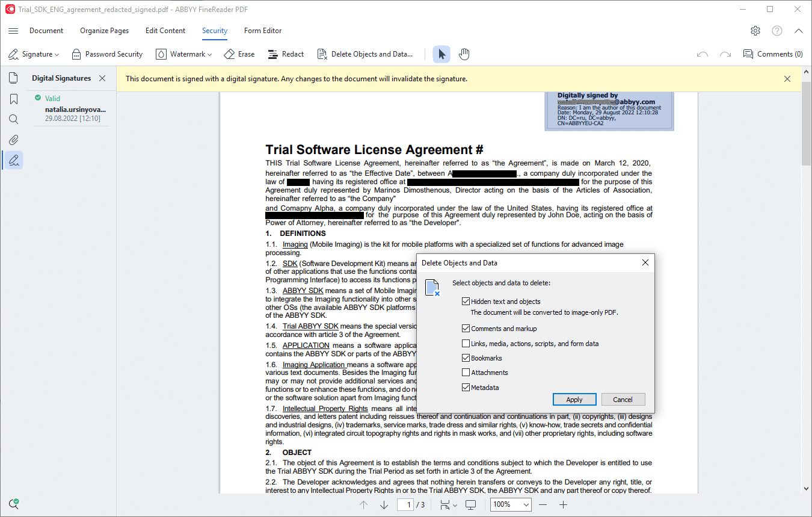Open the Pages panel in the sidebar
The height and width of the screenshot is (517, 812).
[x=13, y=77]
